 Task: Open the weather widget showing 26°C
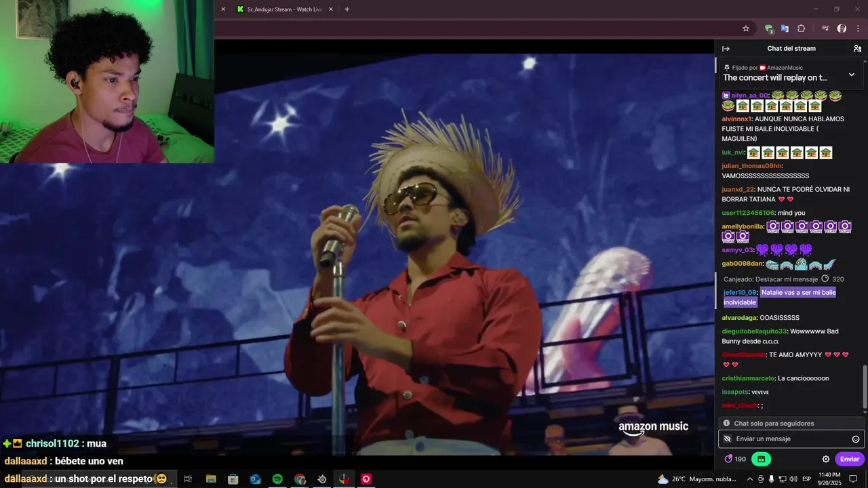pyautogui.click(x=697, y=479)
